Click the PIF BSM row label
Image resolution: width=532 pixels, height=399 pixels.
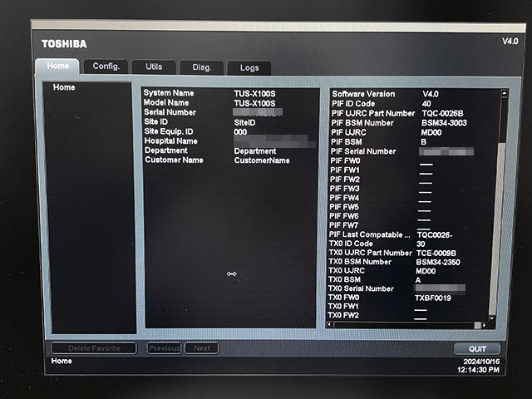tap(347, 142)
